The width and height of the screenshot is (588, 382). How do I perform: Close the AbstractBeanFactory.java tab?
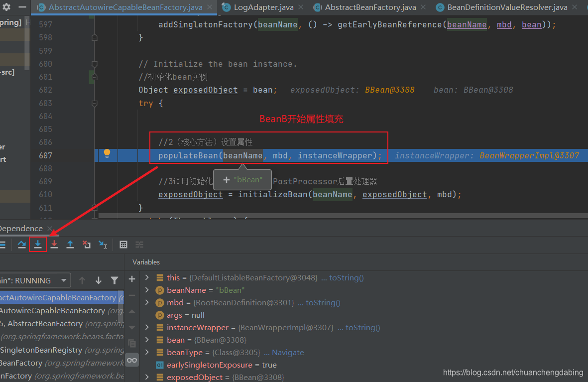[423, 7]
